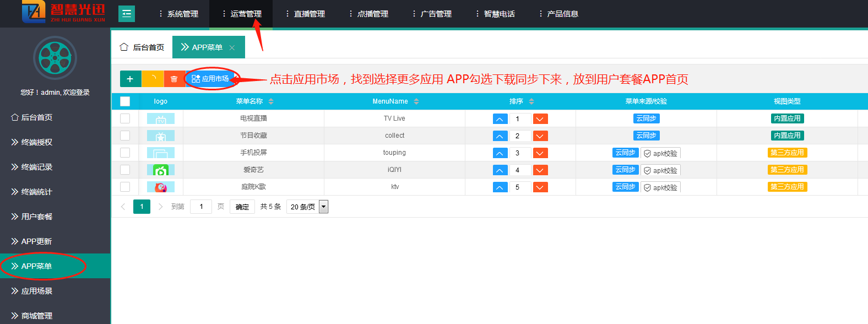Screen dimensions: 868x324
Task: Expand the 运营管理 top menu
Action: click(x=242, y=14)
